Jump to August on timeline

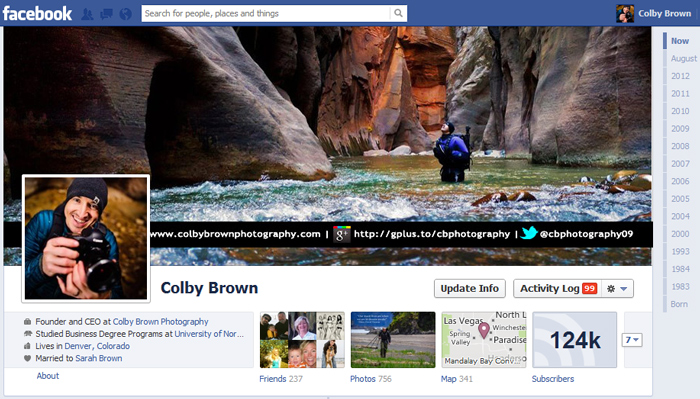[683, 58]
